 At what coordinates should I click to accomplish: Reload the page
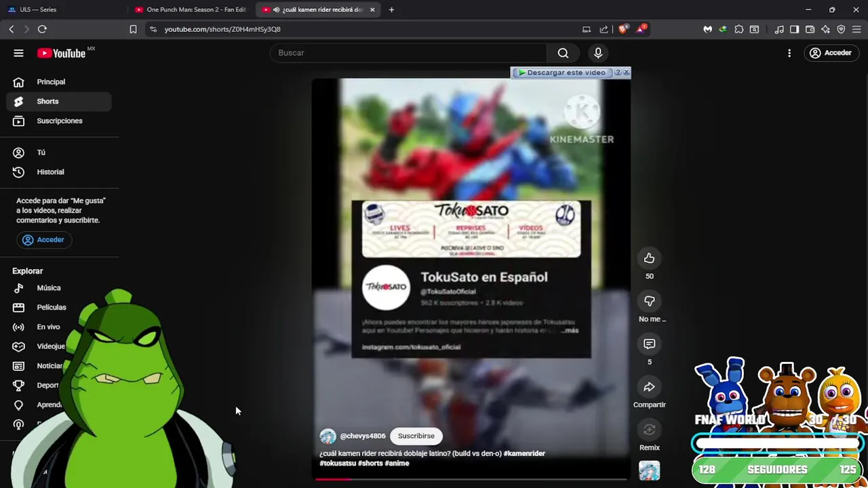pyautogui.click(x=42, y=29)
